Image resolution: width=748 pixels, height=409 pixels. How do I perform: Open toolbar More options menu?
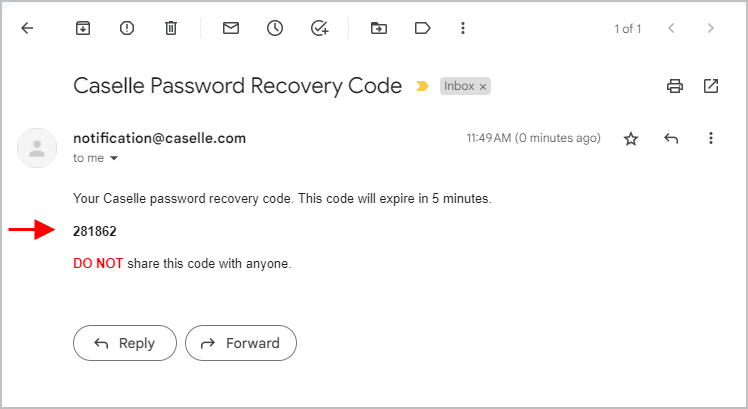[x=463, y=28]
